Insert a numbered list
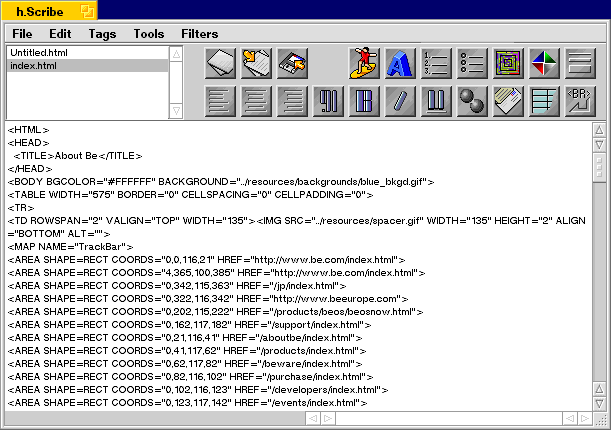This screenshot has width=611, height=430. tap(436, 63)
